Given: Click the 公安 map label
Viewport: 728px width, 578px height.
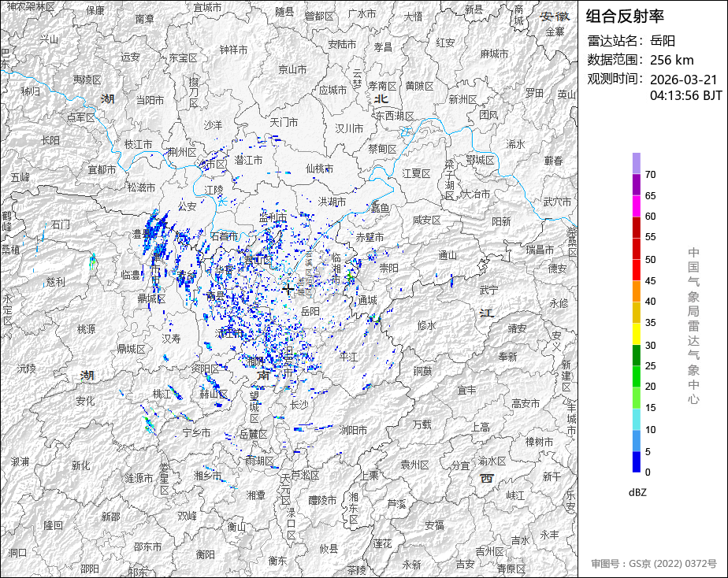Looking at the screenshot, I should [x=187, y=206].
